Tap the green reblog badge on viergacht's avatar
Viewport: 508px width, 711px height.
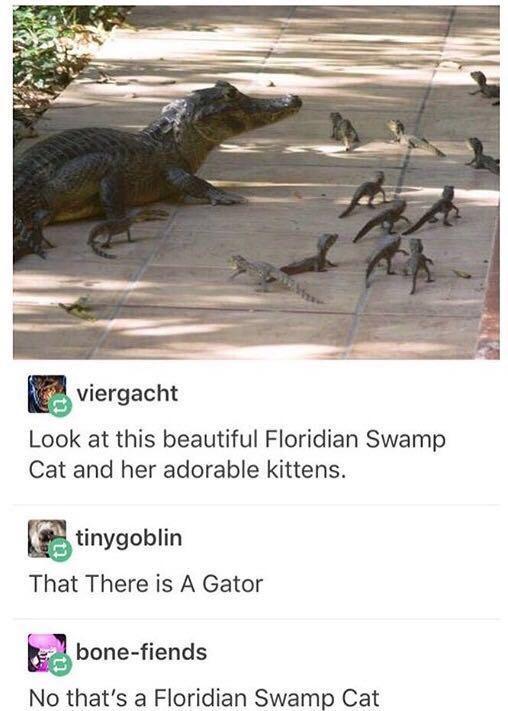60,405
